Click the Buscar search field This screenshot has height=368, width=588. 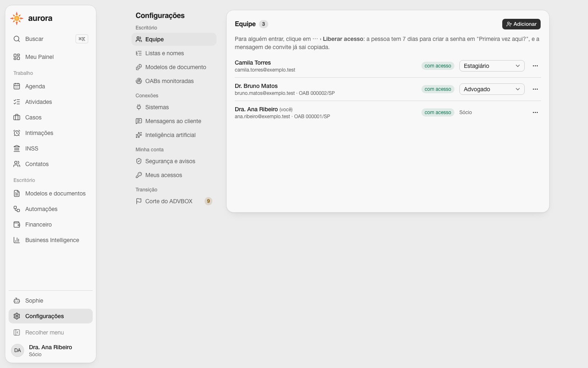pos(51,39)
